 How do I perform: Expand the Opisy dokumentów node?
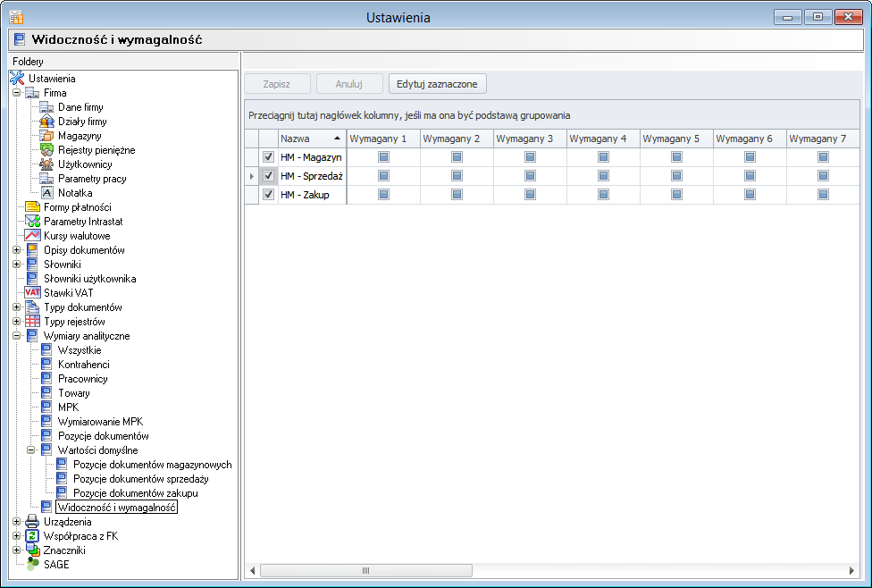pos(17,250)
